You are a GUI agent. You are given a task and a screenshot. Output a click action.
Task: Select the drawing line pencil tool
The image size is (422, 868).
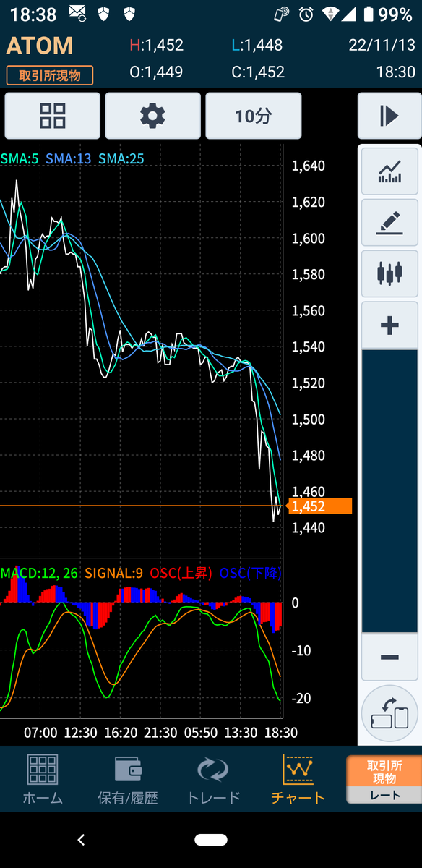pyautogui.click(x=389, y=222)
